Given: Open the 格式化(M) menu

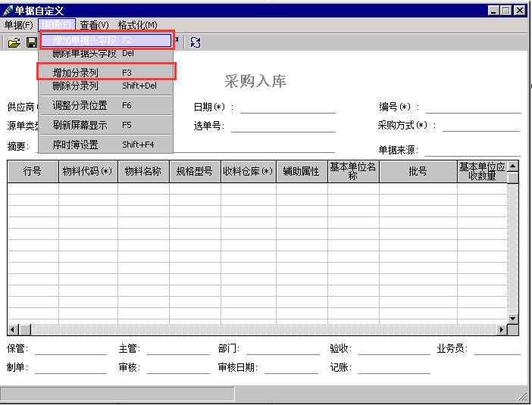Looking at the screenshot, I should click(x=137, y=25).
